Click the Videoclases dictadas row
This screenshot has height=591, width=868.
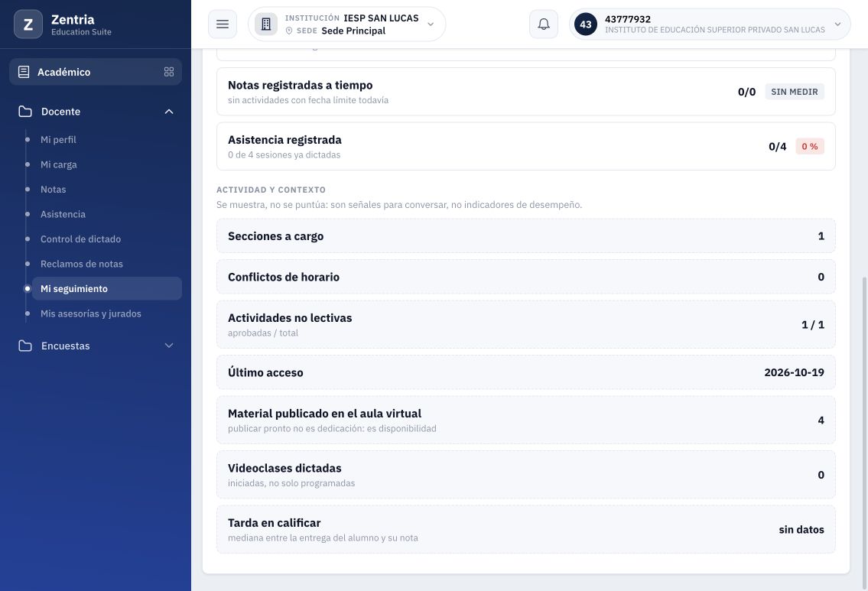click(526, 475)
